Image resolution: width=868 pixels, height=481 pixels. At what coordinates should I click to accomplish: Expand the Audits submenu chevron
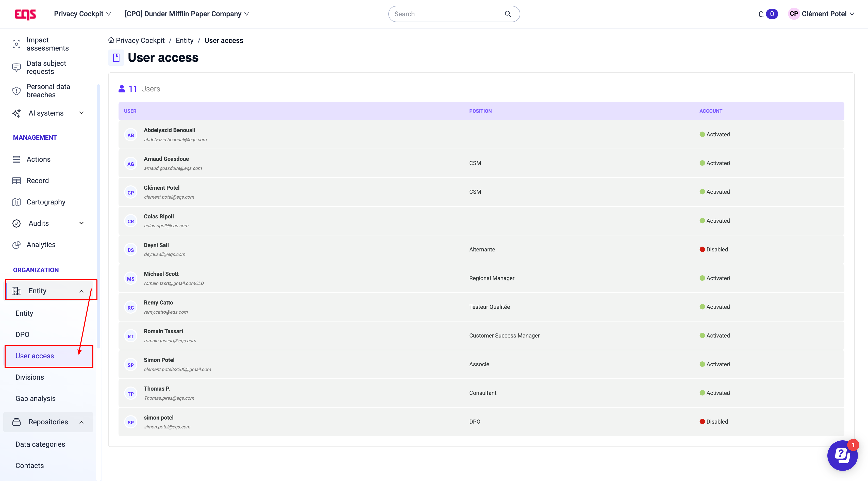pos(81,223)
